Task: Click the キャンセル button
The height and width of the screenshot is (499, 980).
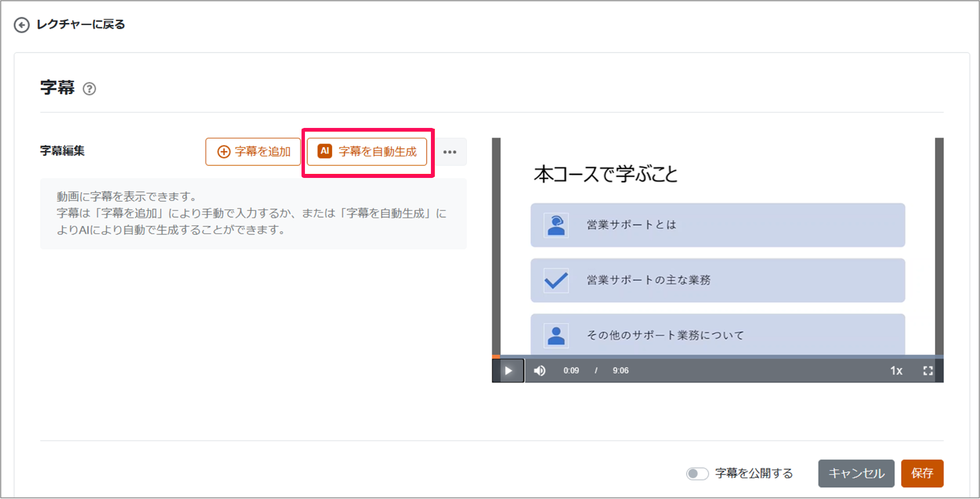Action: [856, 474]
